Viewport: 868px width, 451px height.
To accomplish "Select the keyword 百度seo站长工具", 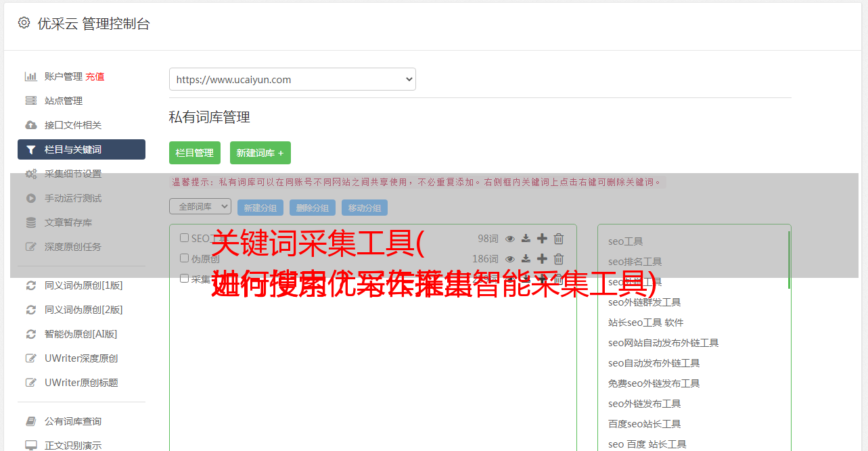I will (x=645, y=424).
